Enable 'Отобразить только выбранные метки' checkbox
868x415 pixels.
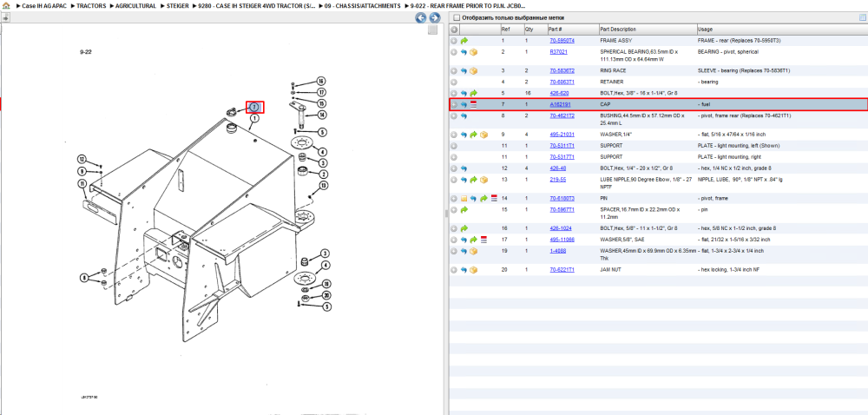tap(455, 17)
